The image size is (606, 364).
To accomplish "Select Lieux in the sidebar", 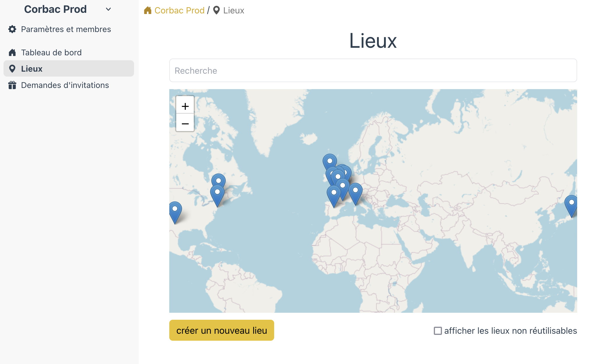I will [69, 68].
